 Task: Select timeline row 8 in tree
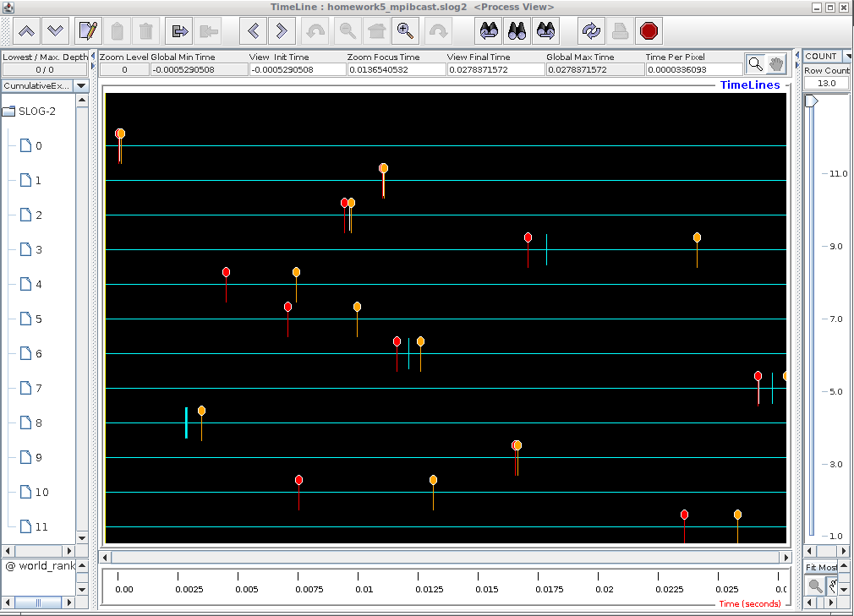tap(39, 422)
